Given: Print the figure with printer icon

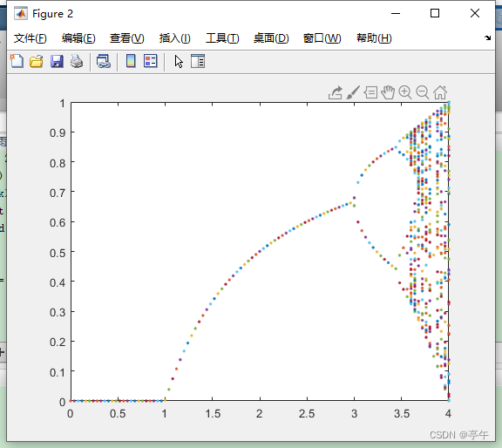Looking at the screenshot, I should pyautogui.click(x=77, y=61).
